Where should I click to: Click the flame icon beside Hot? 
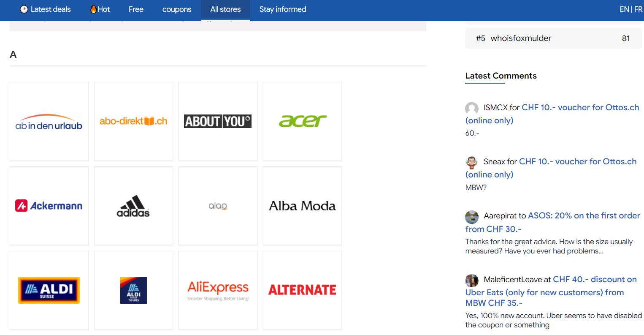pyautogui.click(x=93, y=9)
